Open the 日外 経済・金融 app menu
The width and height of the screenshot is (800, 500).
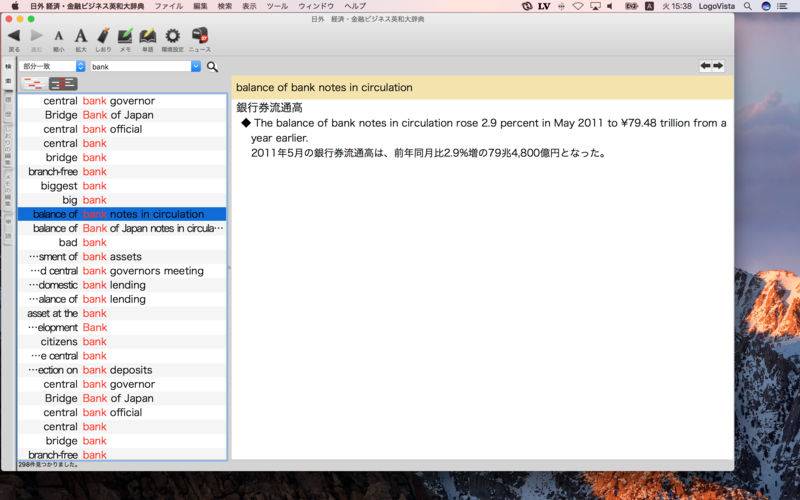tap(87, 6)
